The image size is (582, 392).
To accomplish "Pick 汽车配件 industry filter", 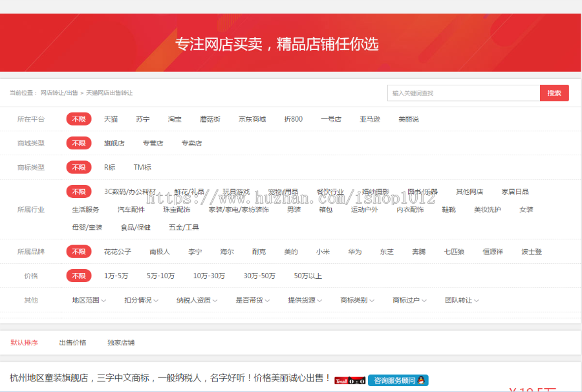I will (131, 210).
